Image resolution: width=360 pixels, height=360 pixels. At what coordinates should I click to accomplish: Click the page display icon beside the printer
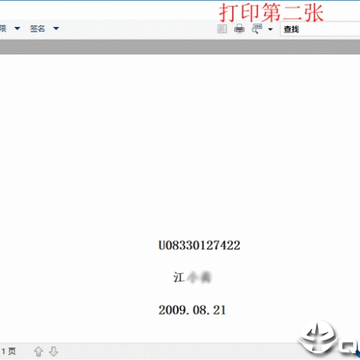222,29
